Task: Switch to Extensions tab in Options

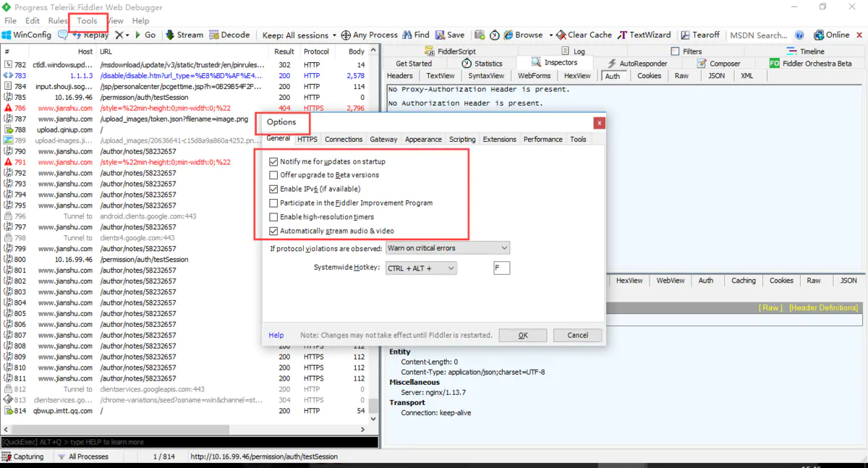Action: click(500, 139)
